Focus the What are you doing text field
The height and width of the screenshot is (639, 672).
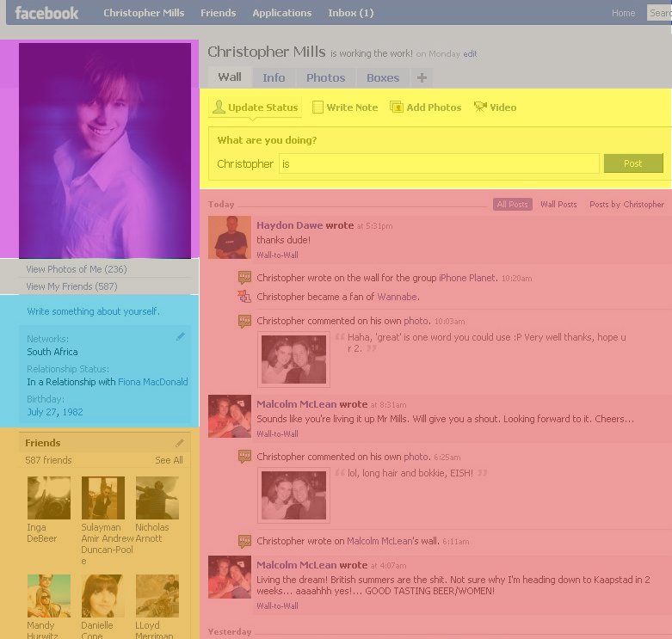(439, 163)
